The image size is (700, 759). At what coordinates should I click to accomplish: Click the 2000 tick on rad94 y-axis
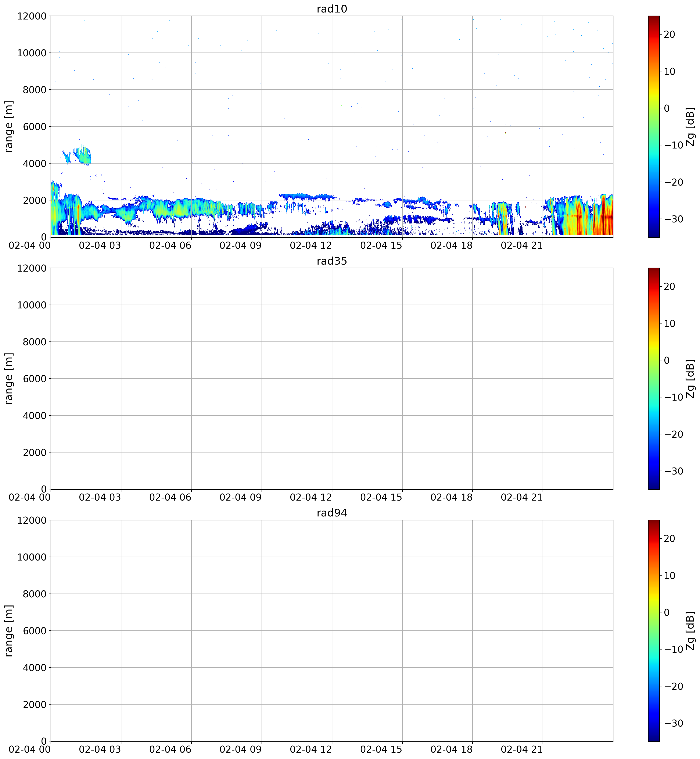(35, 704)
